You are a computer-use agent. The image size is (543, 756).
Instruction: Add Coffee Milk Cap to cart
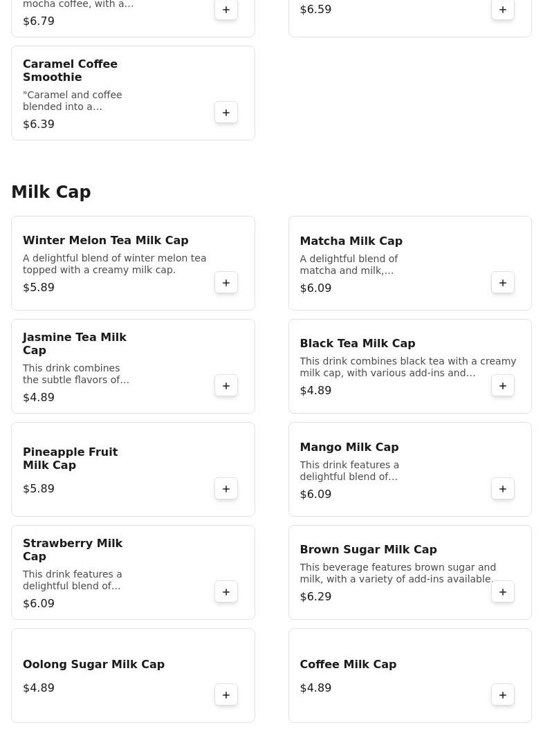tap(502, 694)
